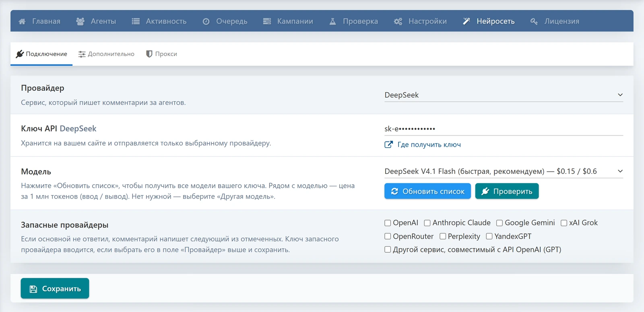Click the shield icon on Прокси tab
Screen dimensions: 644x312
(x=149, y=54)
